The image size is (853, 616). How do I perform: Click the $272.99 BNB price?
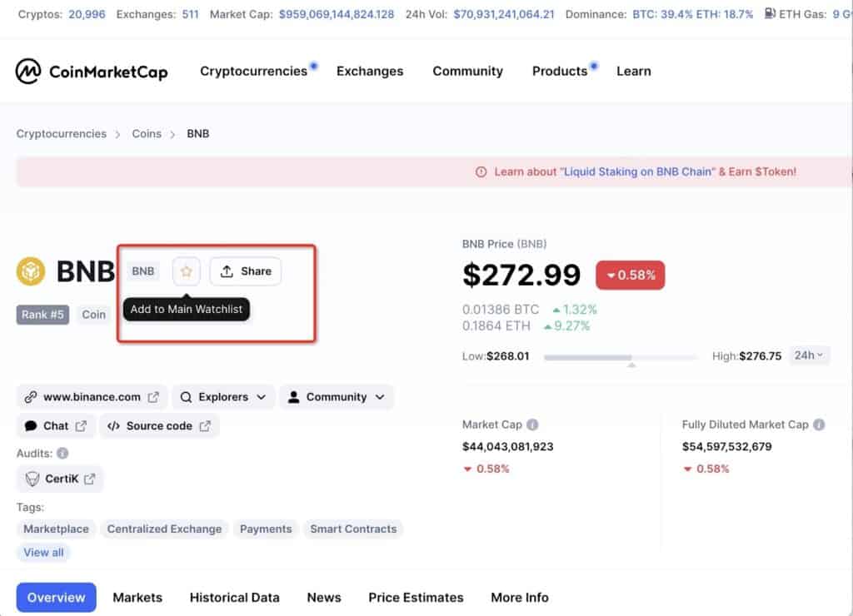tap(521, 275)
